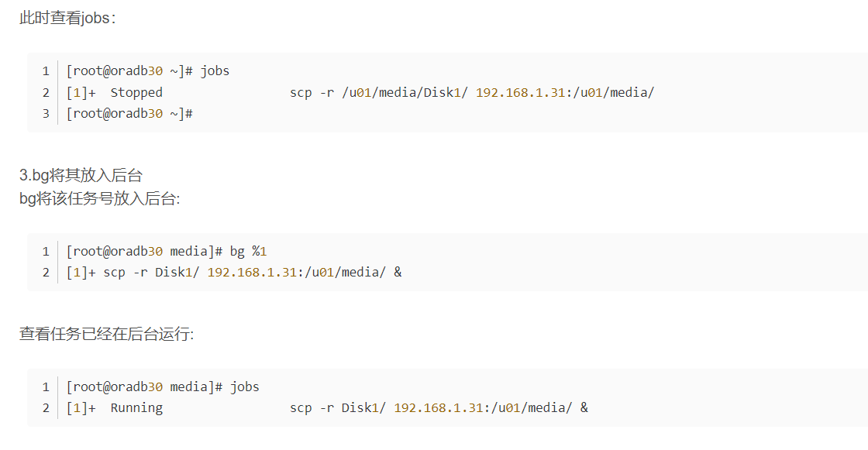
Task: Click the "jobs" command after the media prompt
Action: pyautogui.click(x=245, y=387)
